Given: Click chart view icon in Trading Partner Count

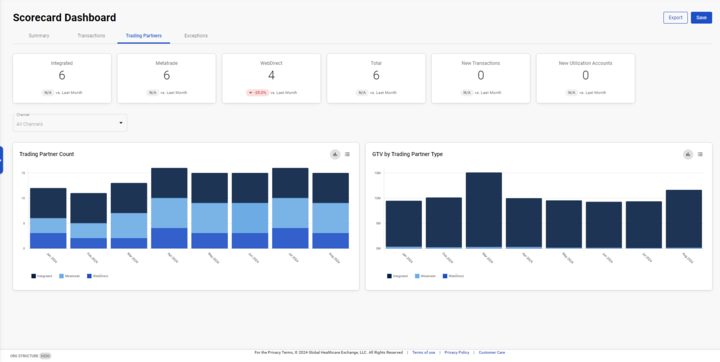Looking at the screenshot, I should (335, 154).
